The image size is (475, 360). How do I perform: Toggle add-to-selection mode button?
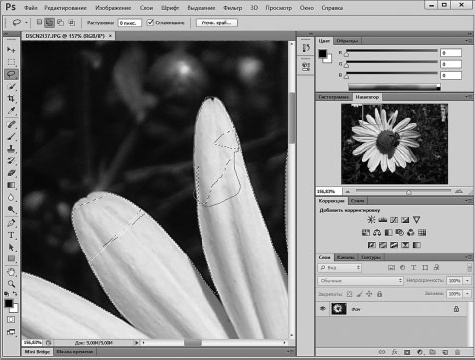50,23
